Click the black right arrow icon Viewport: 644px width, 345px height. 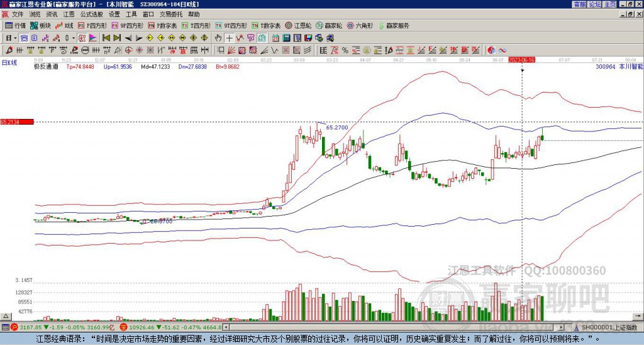pyautogui.click(x=139, y=38)
